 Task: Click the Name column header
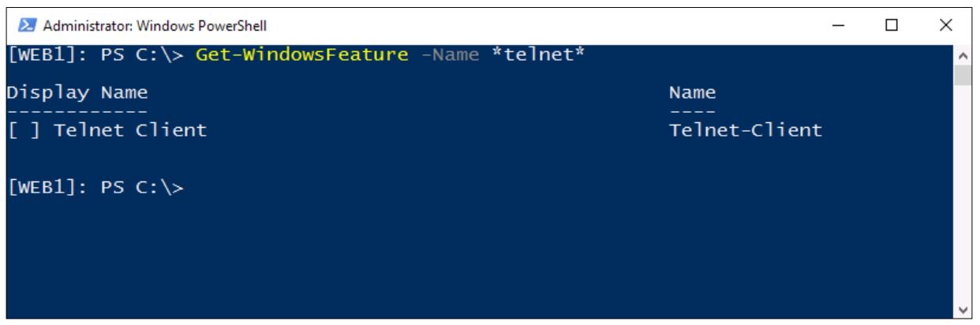pyautogui.click(x=692, y=94)
